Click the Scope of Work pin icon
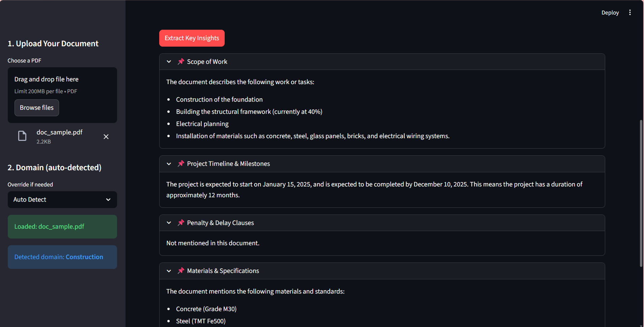Viewport: 644px width, 327px height. pyautogui.click(x=181, y=61)
